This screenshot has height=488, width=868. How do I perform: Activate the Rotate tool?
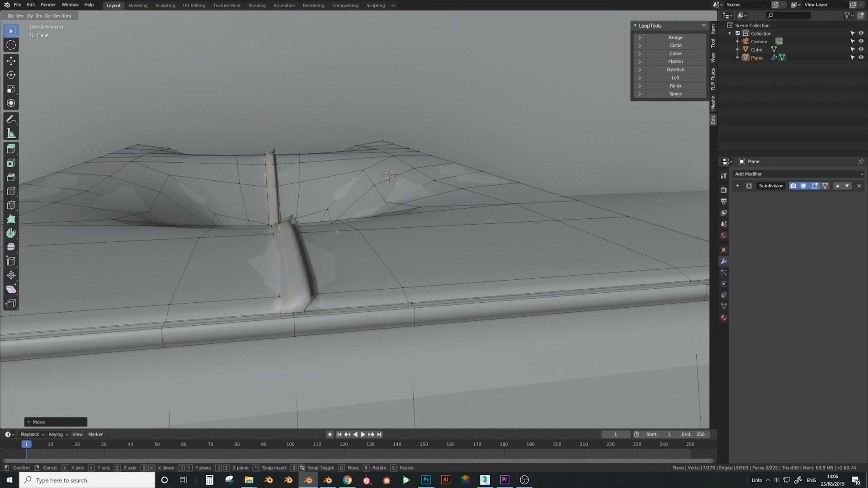(x=11, y=75)
